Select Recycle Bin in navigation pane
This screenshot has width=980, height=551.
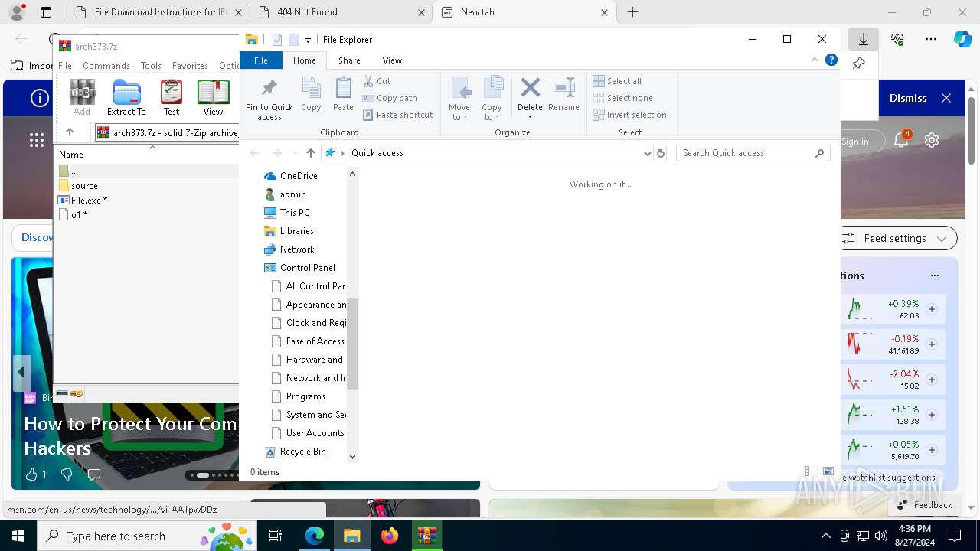click(x=302, y=452)
